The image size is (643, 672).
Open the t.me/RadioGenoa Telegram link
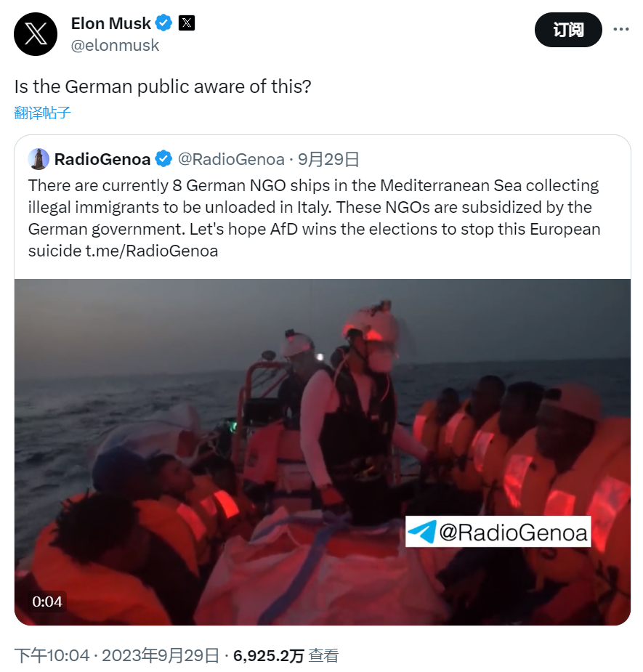[x=152, y=251]
